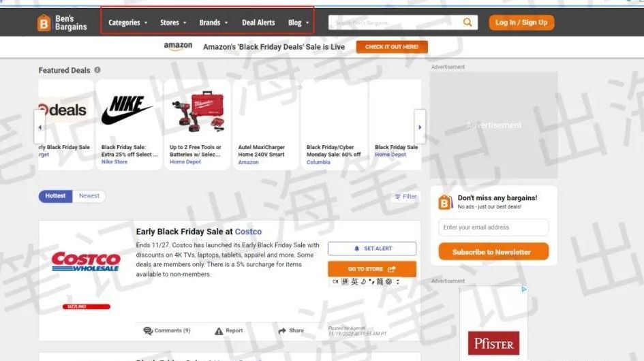Viewport: 644px width, 361px height.
Task: Open the Costco Wholesale logo
Action: pyautogui.click(x=87, y=262)
